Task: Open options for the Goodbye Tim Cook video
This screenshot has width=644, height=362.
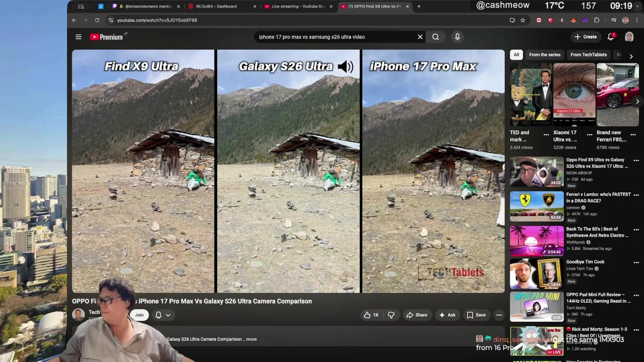Action: (636, 262)
